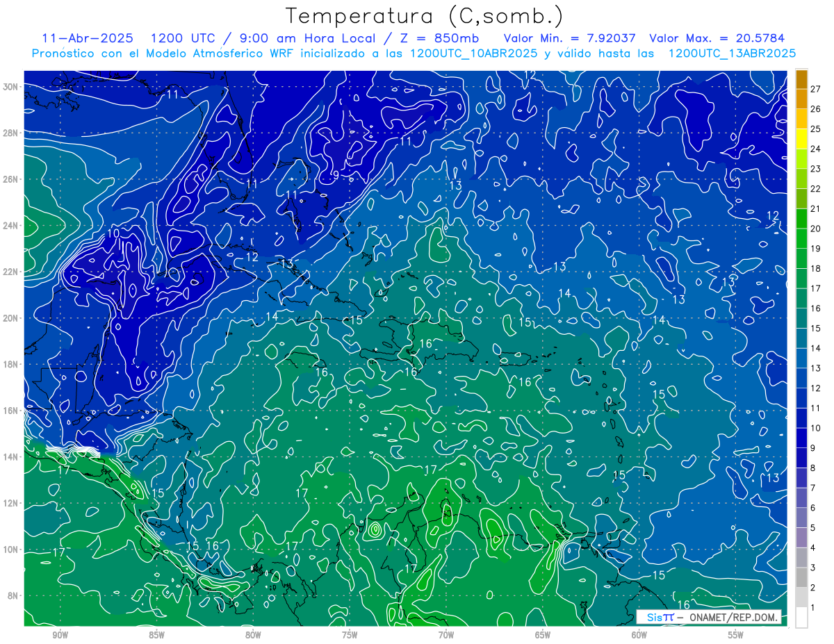Click the longitude axis label 65W
Viewport: 834px width, 644px height.
[543, 635]
